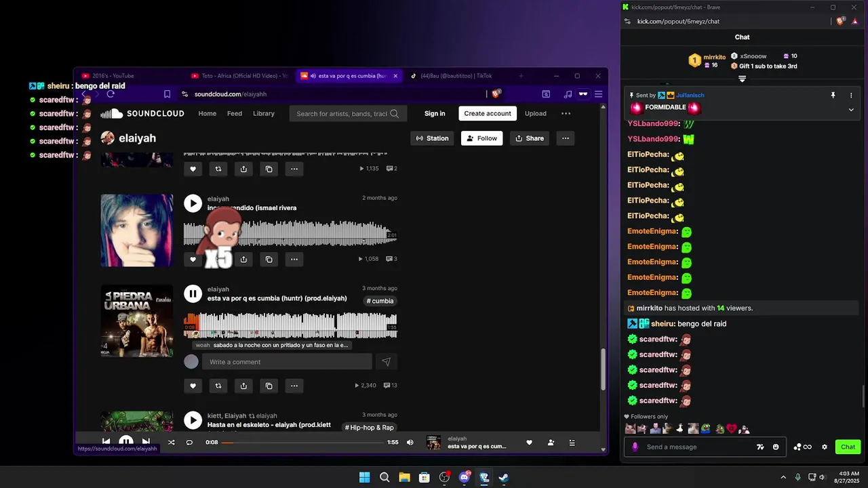Viewport: 868px width, 488px height.
Task: Click the # Hip-hop & Rap tag
Action: (370, 428)
